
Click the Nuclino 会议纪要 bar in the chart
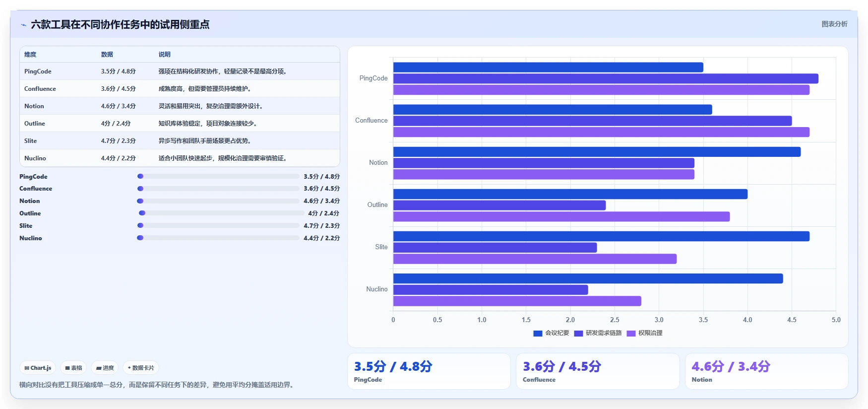click(x=588, y=278)
